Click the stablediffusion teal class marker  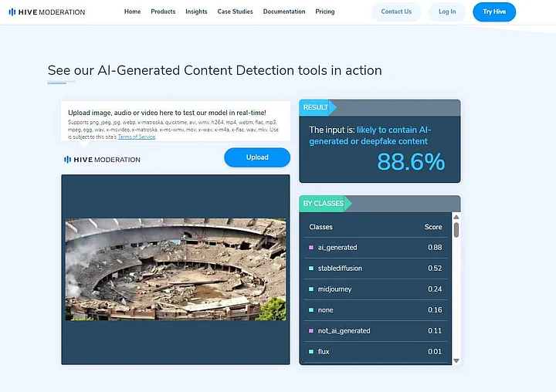coord(311,269)
